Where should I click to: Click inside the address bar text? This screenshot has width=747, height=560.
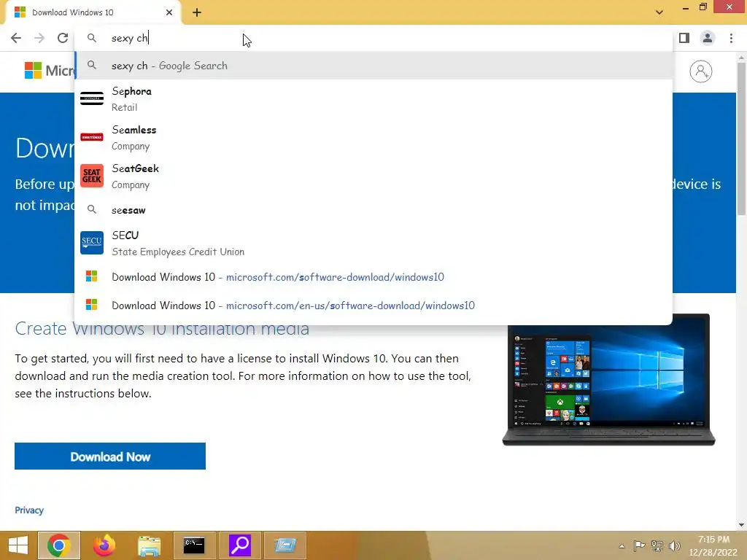point(130,38)
